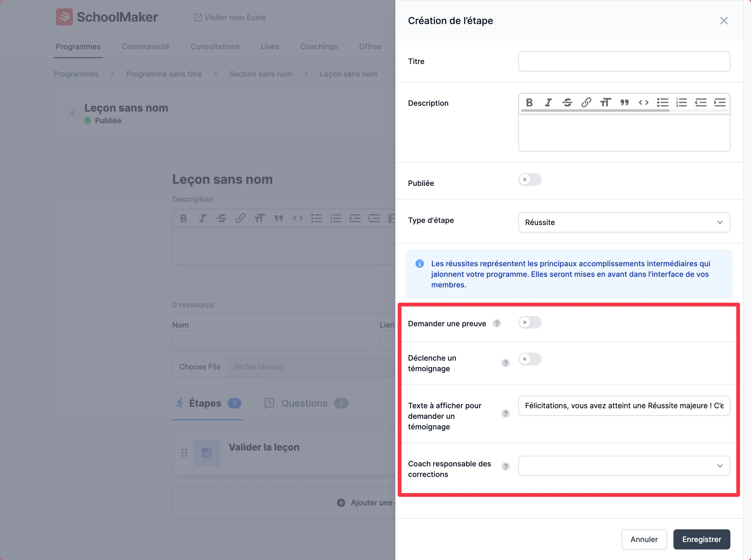The height and width of the screenshot is (560, 751).
Task: Click the panel Description text area
Action: pyautogui.click(x=624, y=133)
